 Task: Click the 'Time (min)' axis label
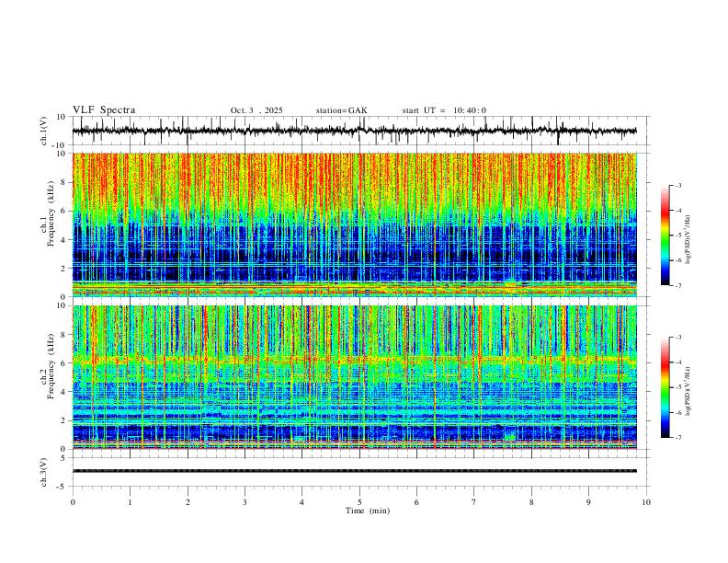pyautogui.click(x=368, y=511)
